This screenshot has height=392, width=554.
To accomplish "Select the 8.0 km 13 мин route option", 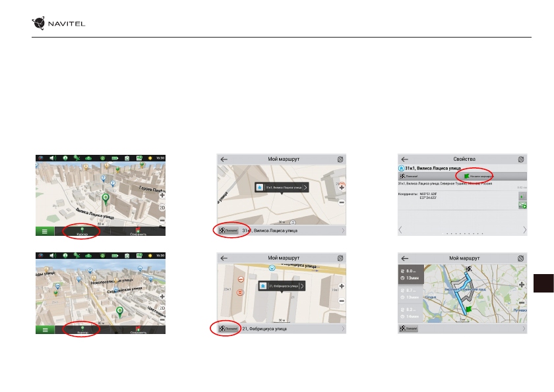I will (412, 273).
